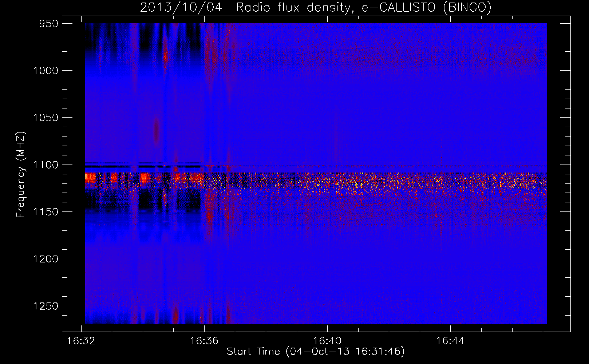Click the 16:44 time axis label

tap(450, 341)
